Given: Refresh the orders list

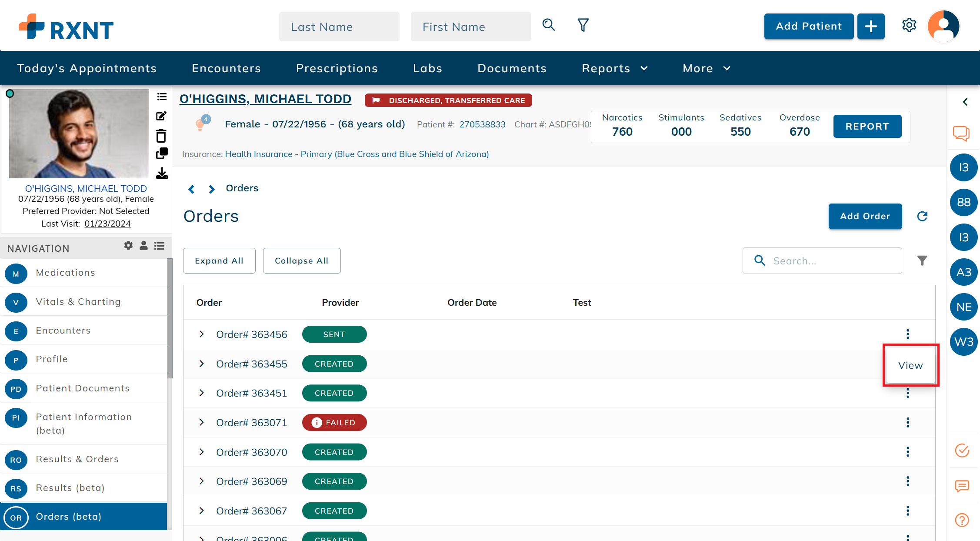Looking at the screenshot, I should 922,216.
